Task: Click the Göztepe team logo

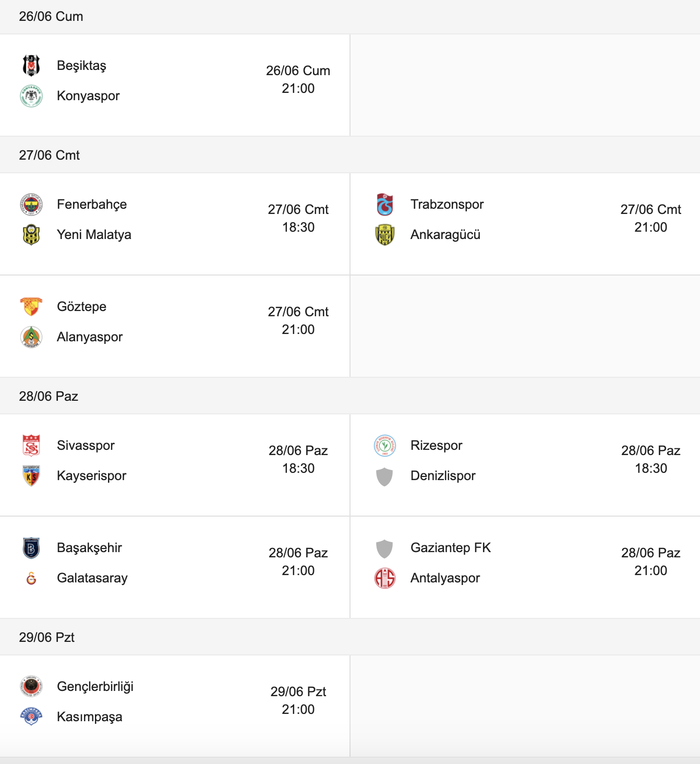Action: point(31,307)
